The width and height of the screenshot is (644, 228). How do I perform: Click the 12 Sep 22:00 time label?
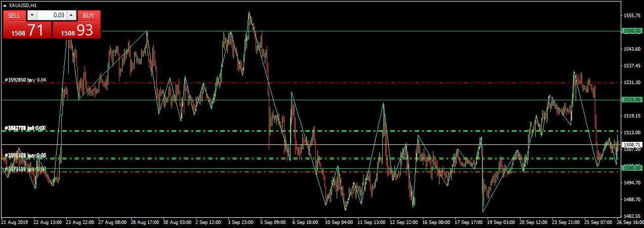point(404,222)
